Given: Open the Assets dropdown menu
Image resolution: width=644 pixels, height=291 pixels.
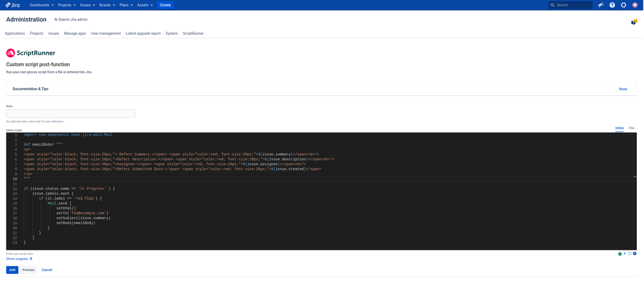Looking at the screenshot, I should (x=145, y=5).
